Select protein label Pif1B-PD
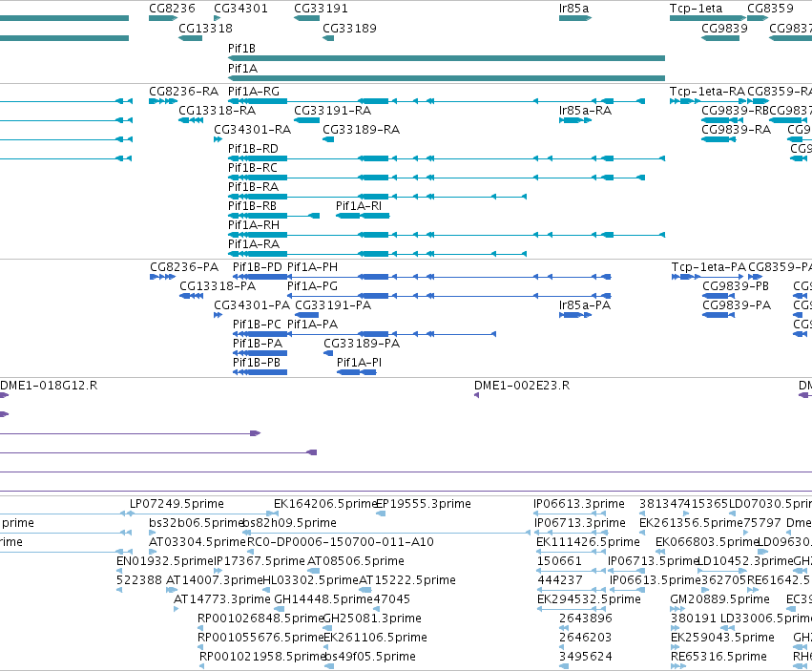The image size is (812, 671). [258, 267]
